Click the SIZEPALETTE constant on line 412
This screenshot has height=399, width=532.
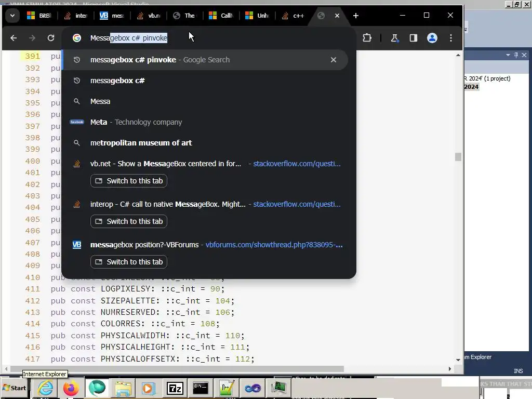coord(128,301)
